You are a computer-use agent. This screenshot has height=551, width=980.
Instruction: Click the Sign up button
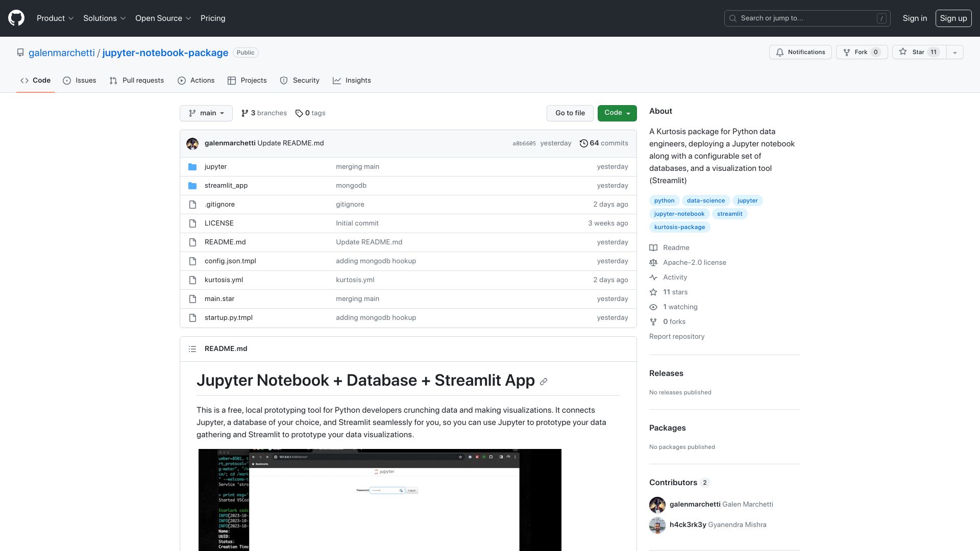953,18
